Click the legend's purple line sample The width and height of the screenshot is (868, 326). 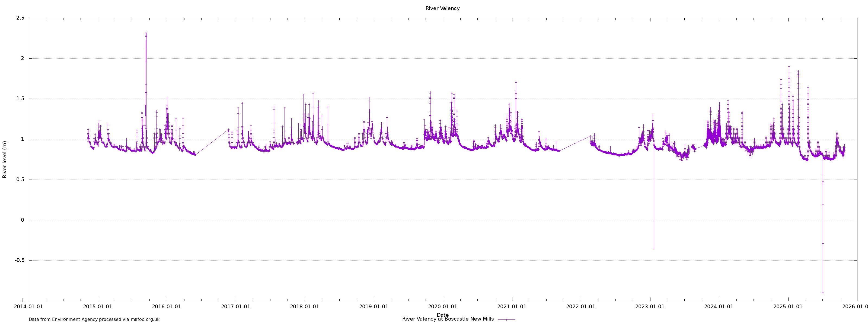[506, 319]
